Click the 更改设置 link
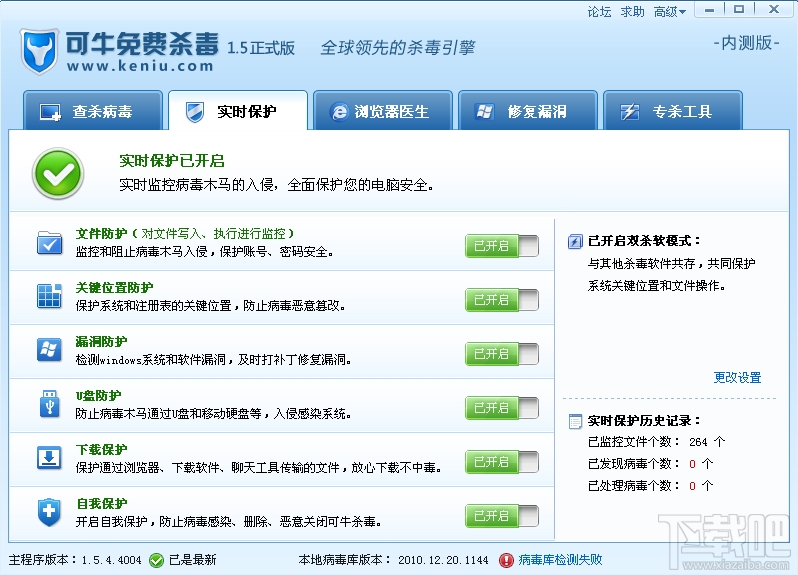798x575 pixels. coord(737,378)
